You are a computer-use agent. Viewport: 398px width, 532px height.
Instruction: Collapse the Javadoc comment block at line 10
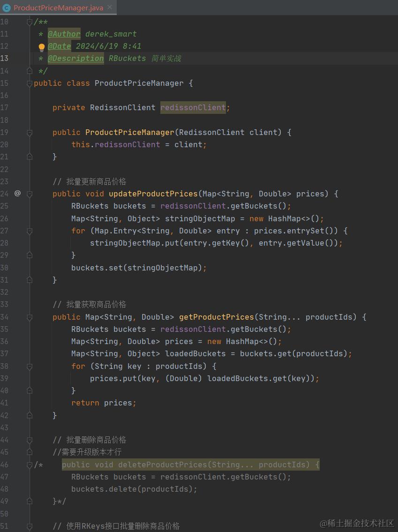(x=29, y=22)
